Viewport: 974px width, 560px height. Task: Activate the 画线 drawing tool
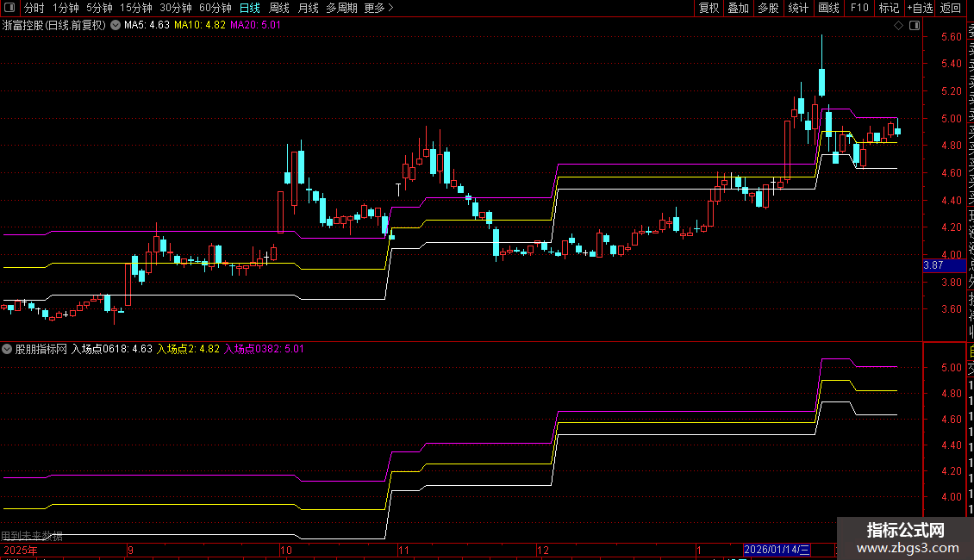pyautogui.click(x=828, y=8)
